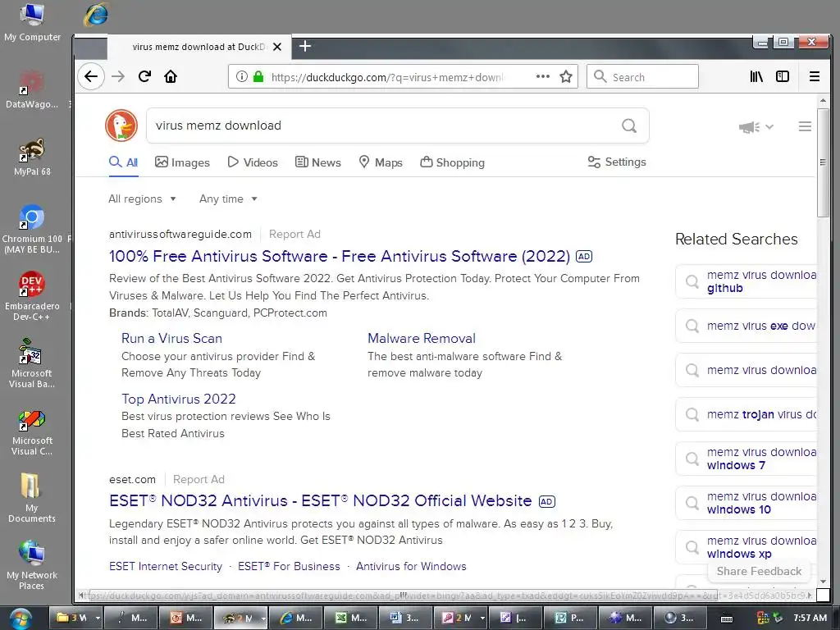Screen dimensions: 840x630
Task: Open ESET Internet Security link
Action: pyautogui.click(x=166, y=566)
